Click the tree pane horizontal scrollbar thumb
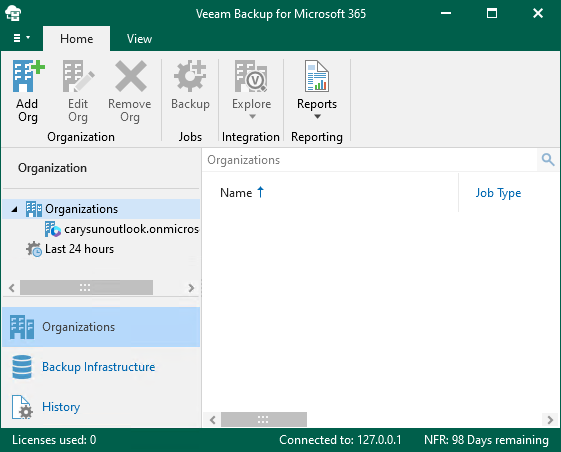The image size is (561, 452). pyautogui.click(x=86, y=288)
